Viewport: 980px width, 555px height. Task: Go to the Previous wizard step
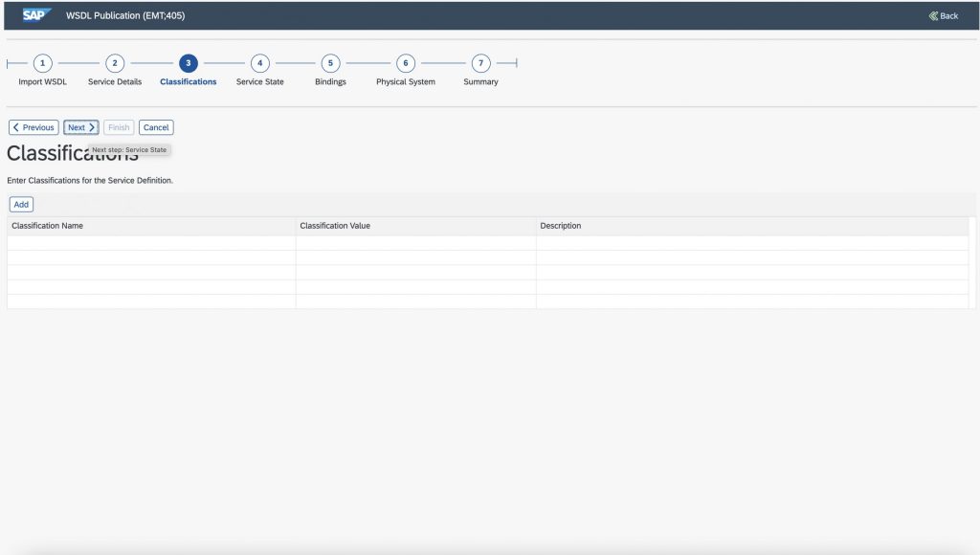point(33,127)
